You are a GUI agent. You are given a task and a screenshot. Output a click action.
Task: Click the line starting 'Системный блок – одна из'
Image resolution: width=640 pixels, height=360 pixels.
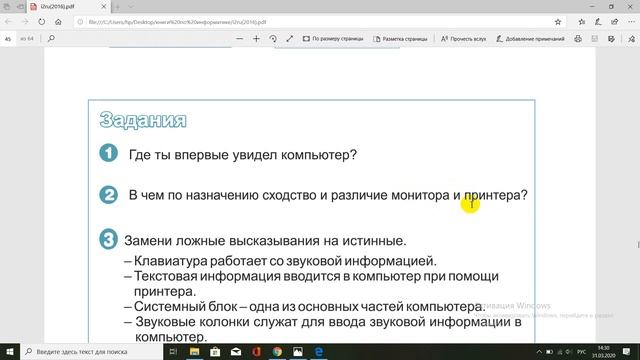coord(309,306)
